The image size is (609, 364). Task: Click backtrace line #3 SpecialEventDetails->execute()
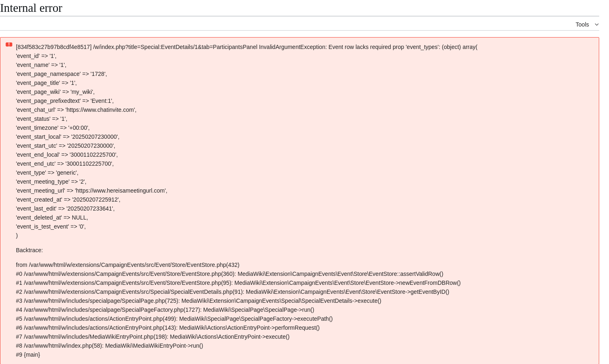tap(198, 301)
